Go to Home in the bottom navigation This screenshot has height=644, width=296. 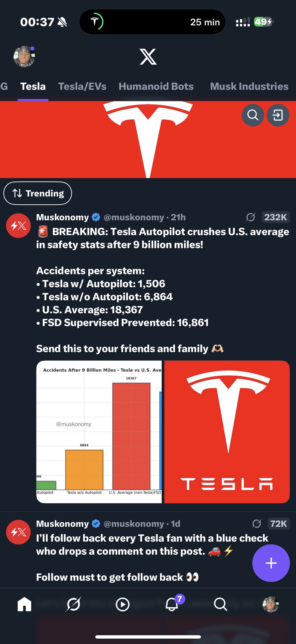tap(24, 604)
